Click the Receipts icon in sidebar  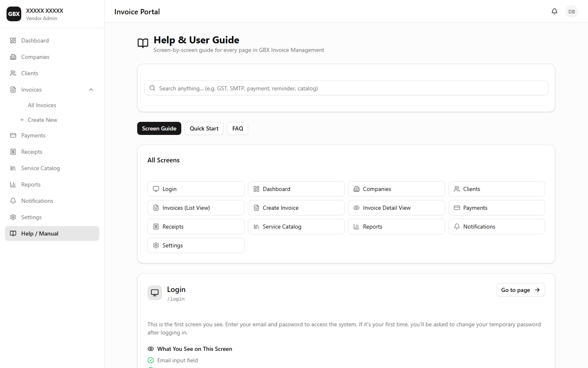point(13,152)
